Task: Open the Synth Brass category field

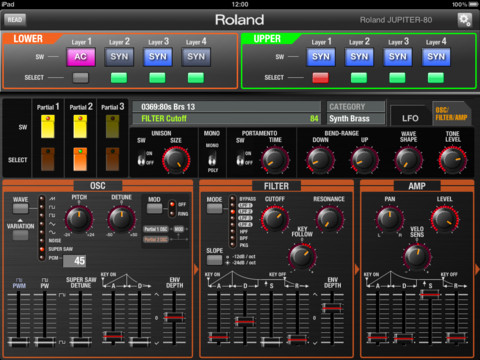Action: click(x=356, y=119)
